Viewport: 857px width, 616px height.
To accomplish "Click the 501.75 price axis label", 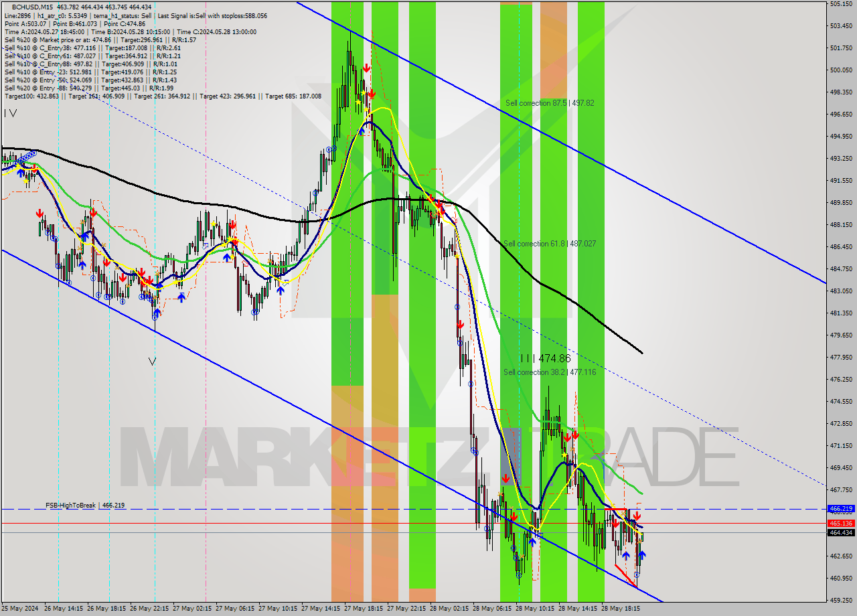I will click(840, 48).
